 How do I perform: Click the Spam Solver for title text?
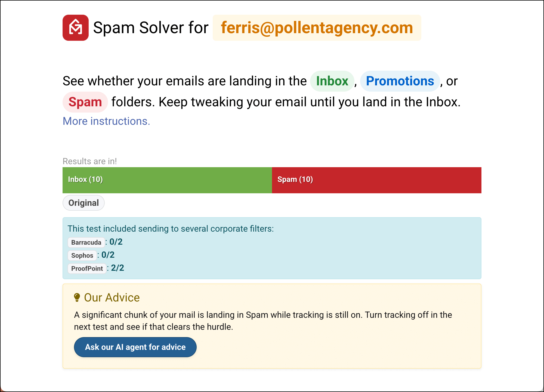coord(151,28)
